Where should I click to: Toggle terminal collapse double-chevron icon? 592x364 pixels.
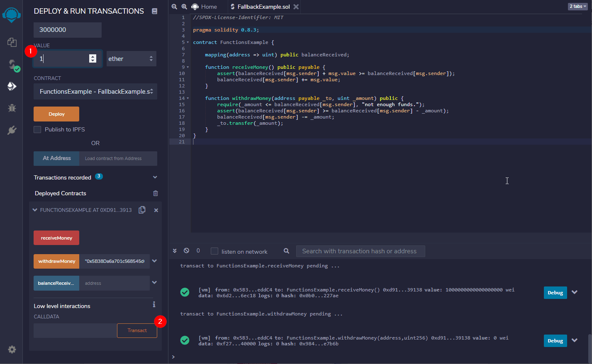(175, 251)
